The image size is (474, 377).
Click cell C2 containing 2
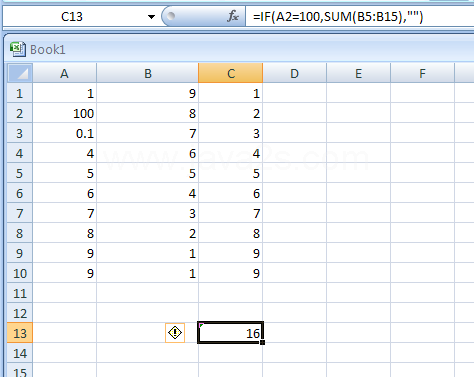231,113
